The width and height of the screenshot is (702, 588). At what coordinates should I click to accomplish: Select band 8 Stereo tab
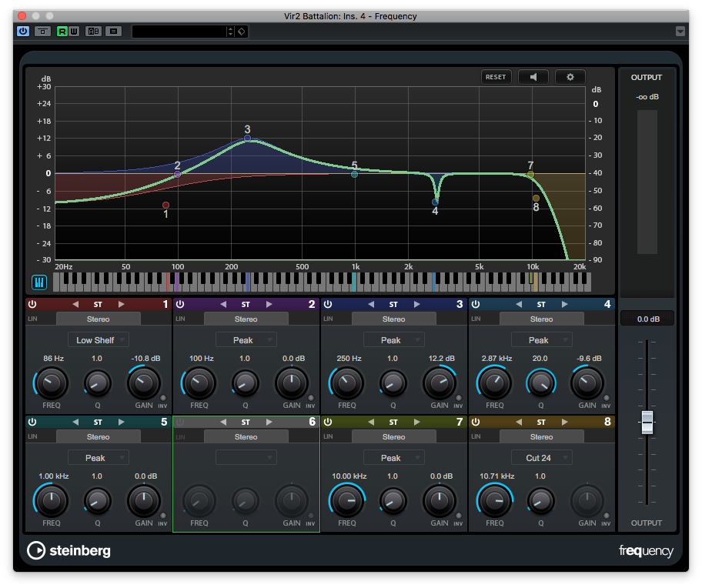coord(542,436)
